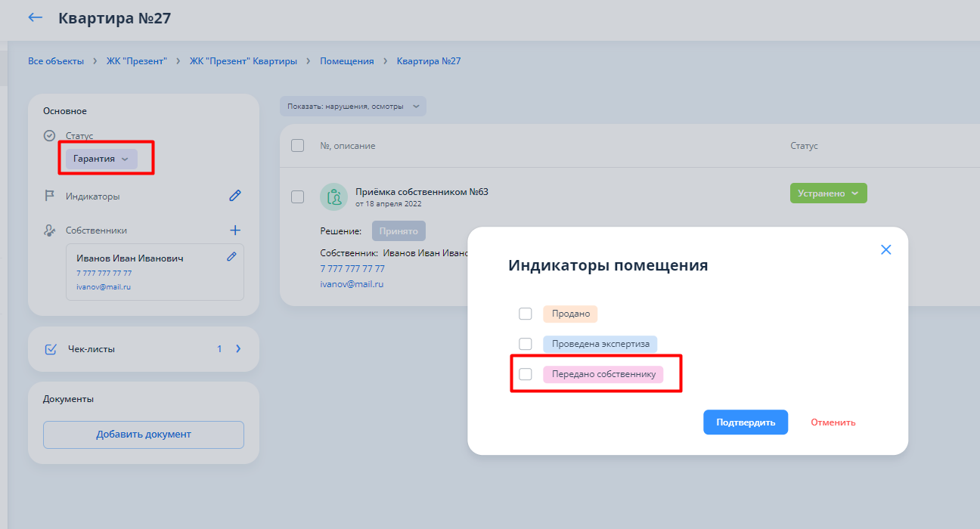The image size is (980, 529).
Task: Open the Устранено status dropdown
Action: click(x=828, y=193)
